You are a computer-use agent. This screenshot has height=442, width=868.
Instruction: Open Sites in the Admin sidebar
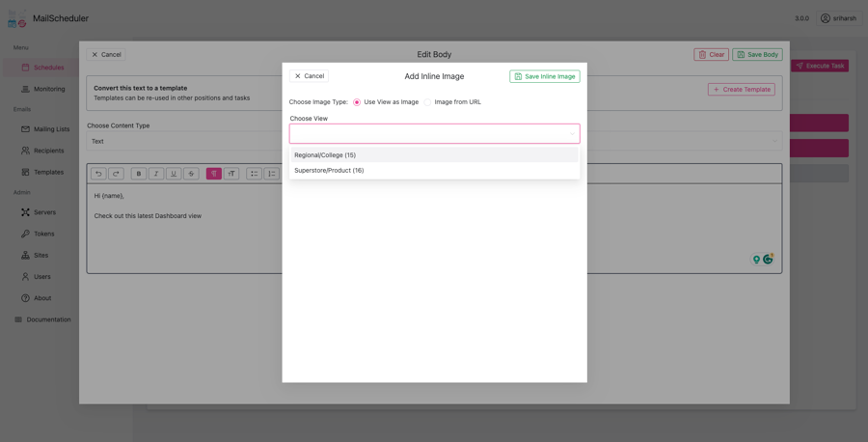tap(41, 256)
